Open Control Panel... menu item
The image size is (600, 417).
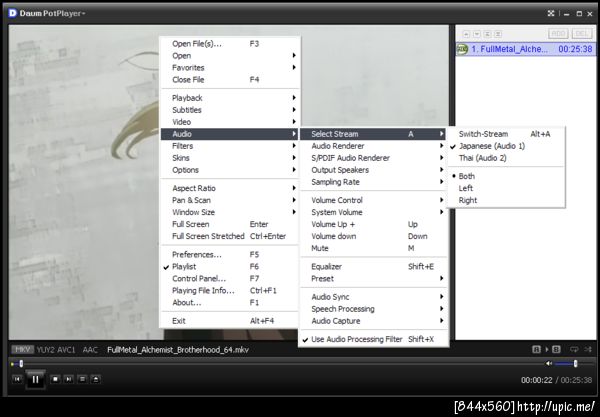coord(230,279)
